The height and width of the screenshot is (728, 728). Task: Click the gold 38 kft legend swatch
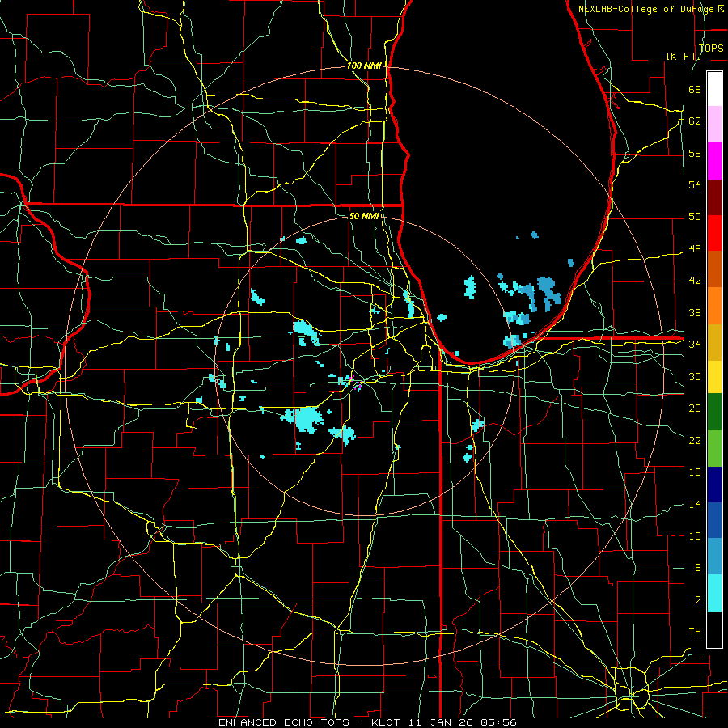[x=714, y=342]
